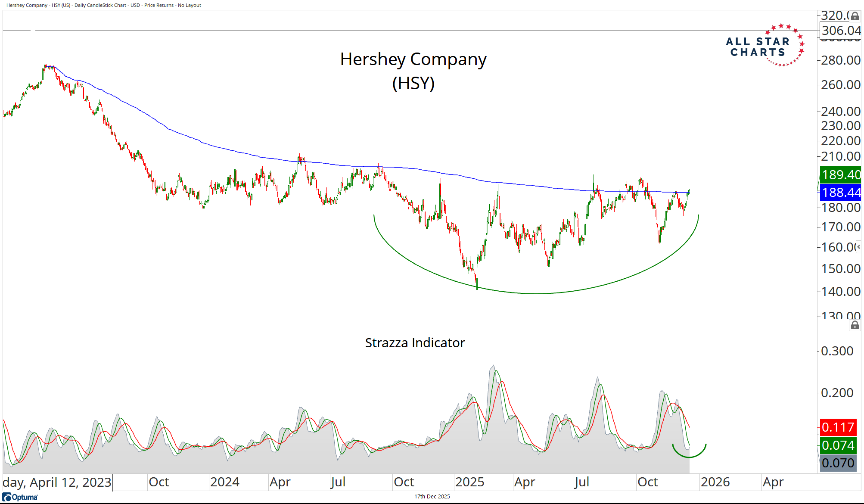Click the 2025 label on date axis
Viewport: 864px width, 504px height.
pos(469,482)
